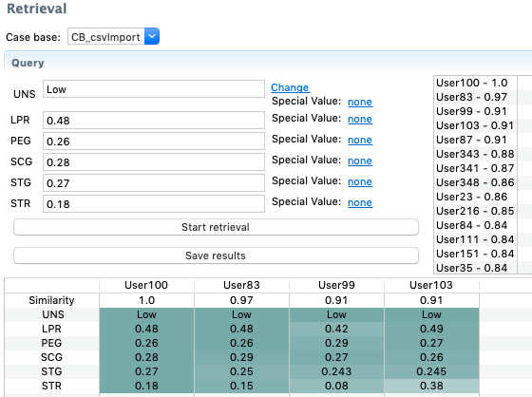This screenshot has height=397, width=532.
Task: Click the Change link for UNS
Action: click(x=290, y=87)
